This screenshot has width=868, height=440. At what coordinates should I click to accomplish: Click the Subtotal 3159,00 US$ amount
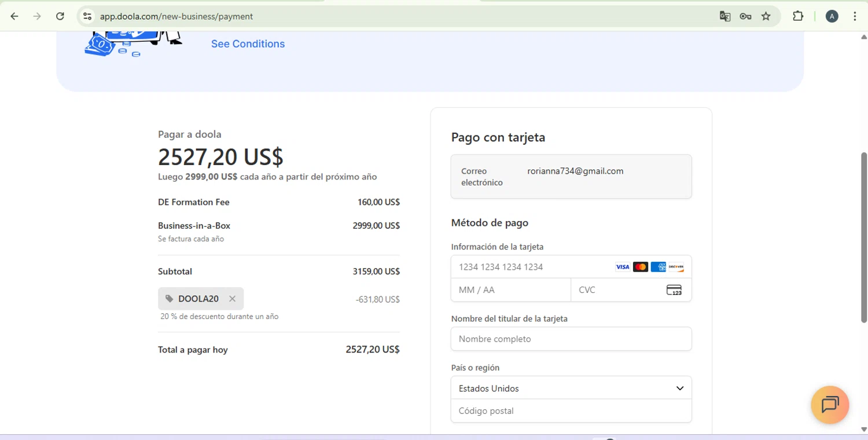click(x=376, y=272)
